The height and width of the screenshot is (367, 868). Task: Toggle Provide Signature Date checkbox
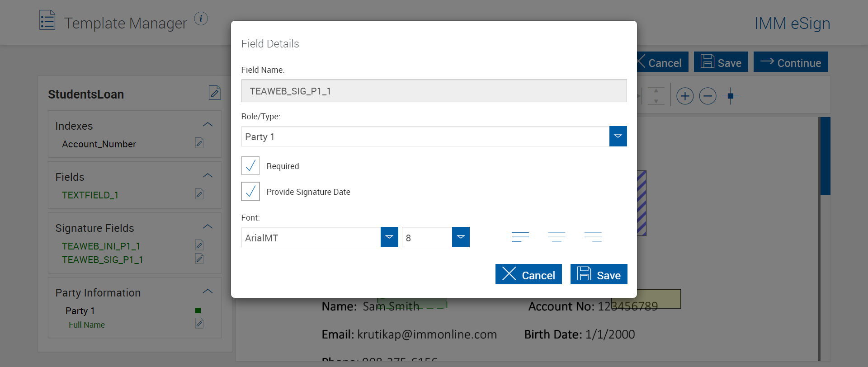(x=250, y=192)
